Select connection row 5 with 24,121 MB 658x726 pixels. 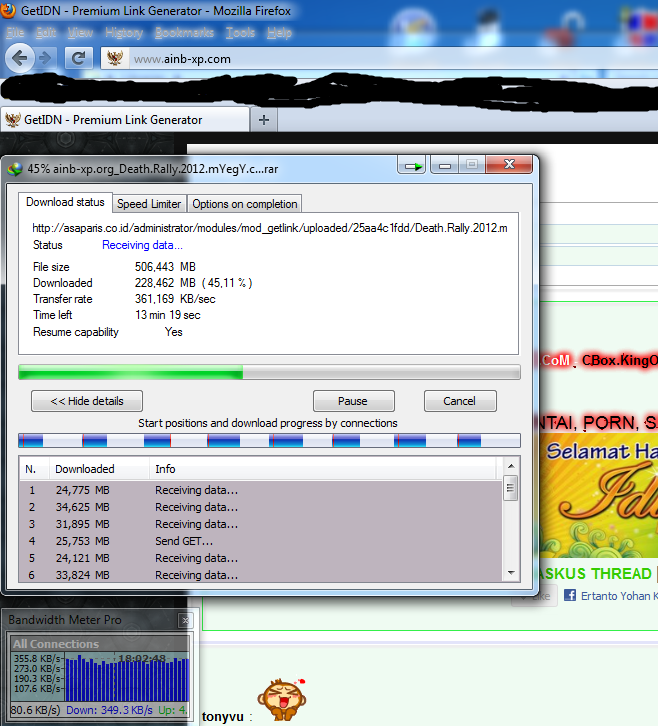tap(261, 558)
